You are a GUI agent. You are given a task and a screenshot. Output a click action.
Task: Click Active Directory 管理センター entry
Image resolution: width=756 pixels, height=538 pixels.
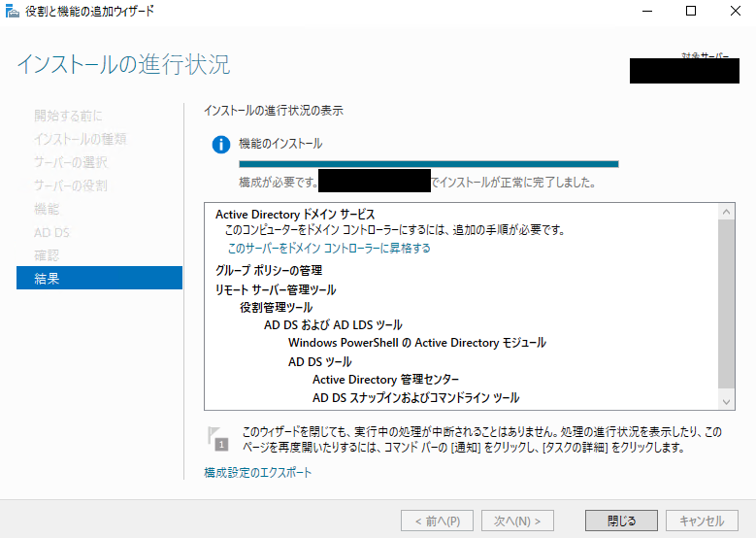tap(385, 380)
